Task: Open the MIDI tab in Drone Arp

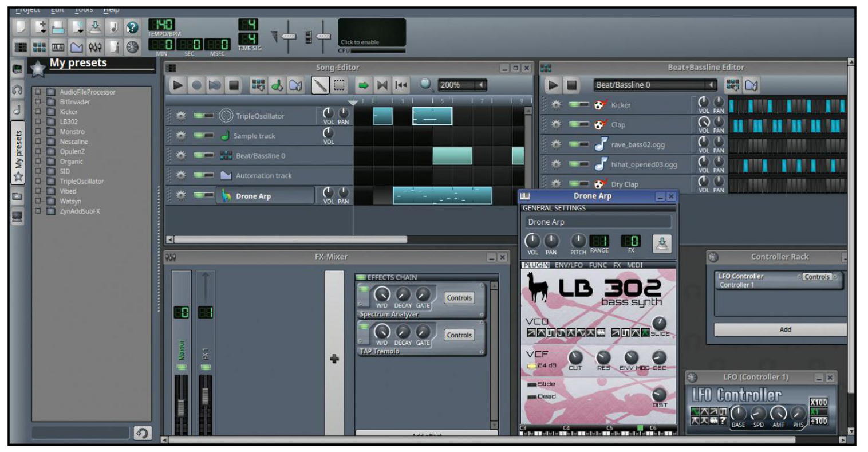Action: tap(634, 265)
